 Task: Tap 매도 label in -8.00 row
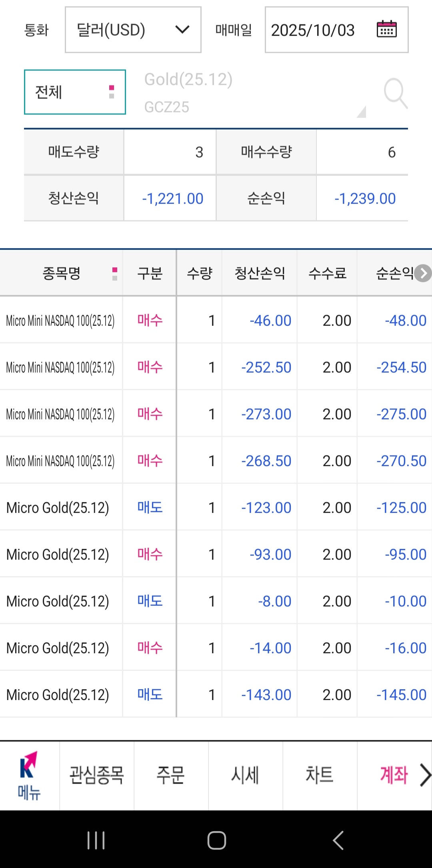[150, 601]
